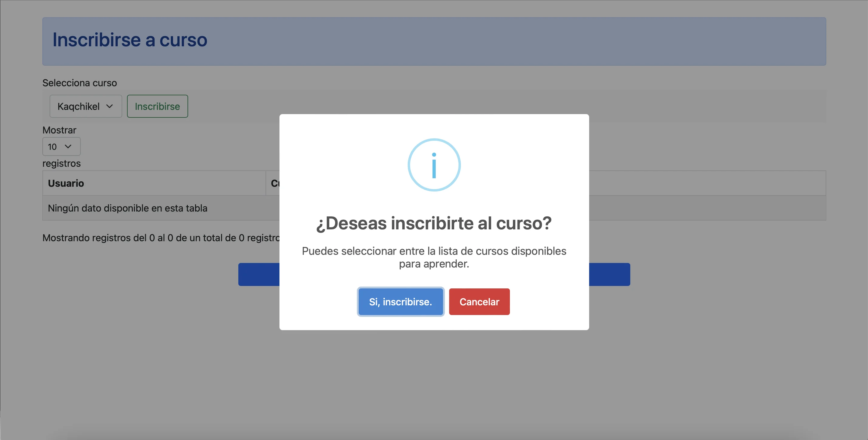The height and width of the screenshot is (440, 868).
Task: Click the "Inscribirse a curso" page title
Action: click(x=130, y=40)
